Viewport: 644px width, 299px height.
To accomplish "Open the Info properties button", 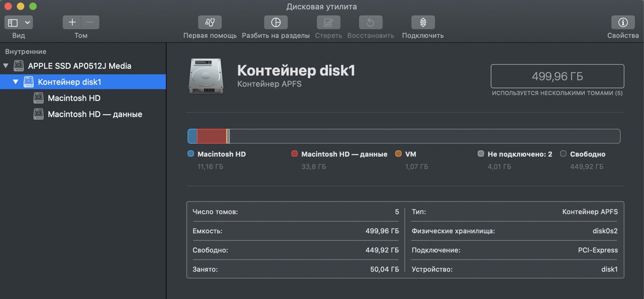I will pyautogui.click(x=623, y=23).
